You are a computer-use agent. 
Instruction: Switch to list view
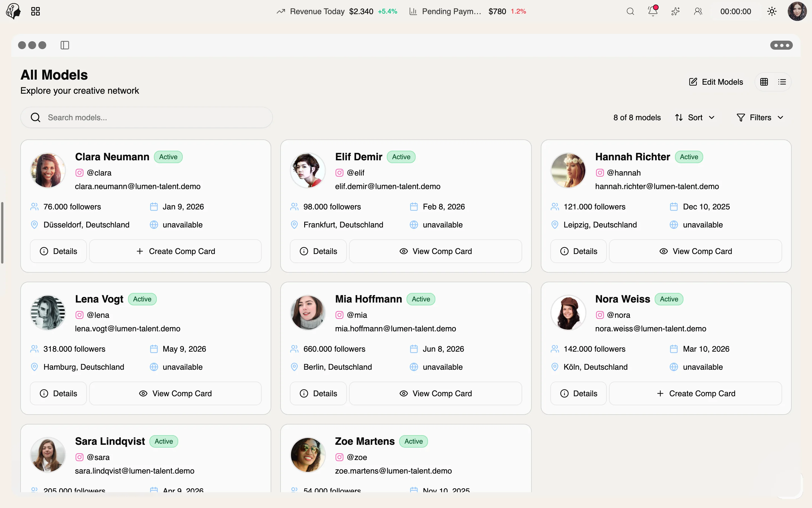click(782, 82)
